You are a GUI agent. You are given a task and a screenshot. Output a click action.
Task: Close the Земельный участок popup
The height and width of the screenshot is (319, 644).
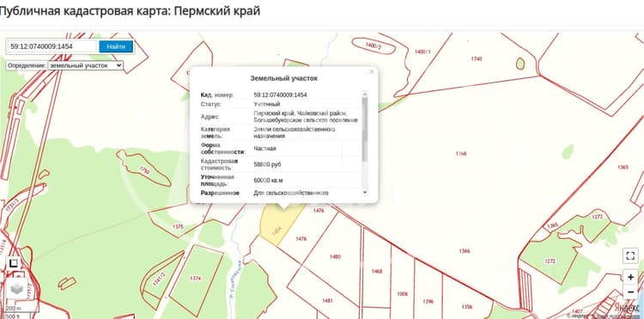pyautogui.click(x=372, y=71)
